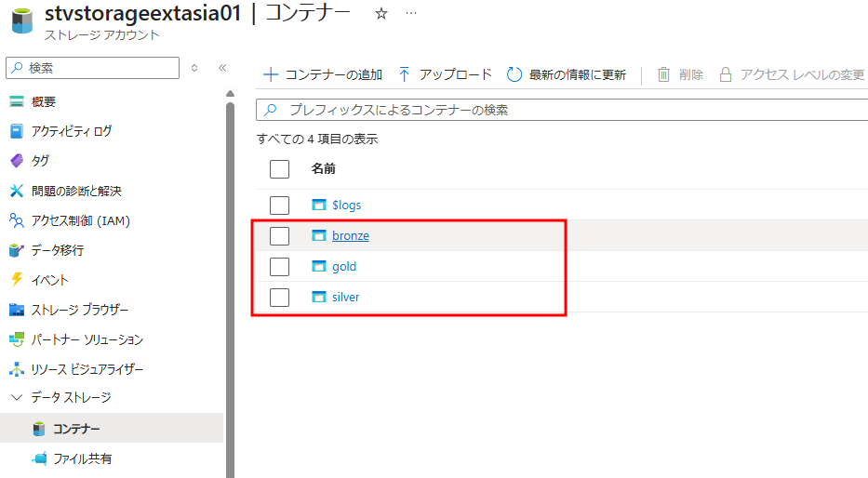This screenshot has height=478, width=868.
Task: Toggle the select-all checkbox in header
Action: coord(279,169)
